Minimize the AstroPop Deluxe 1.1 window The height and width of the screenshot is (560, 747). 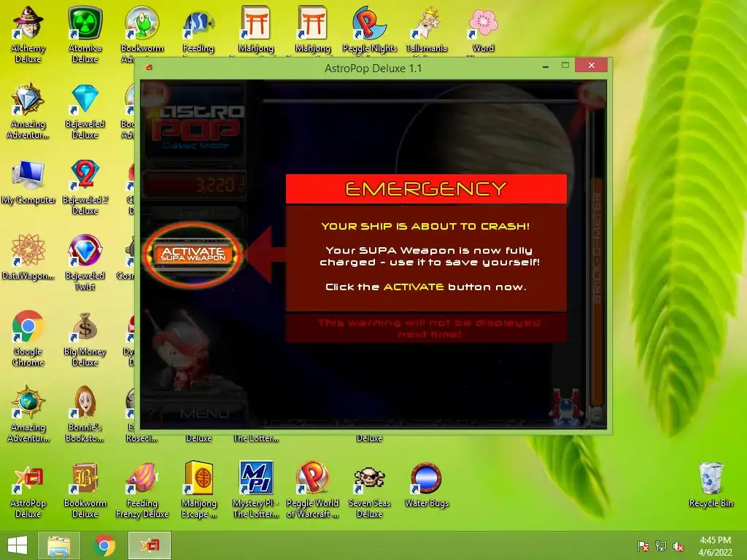tap(546, 66)
